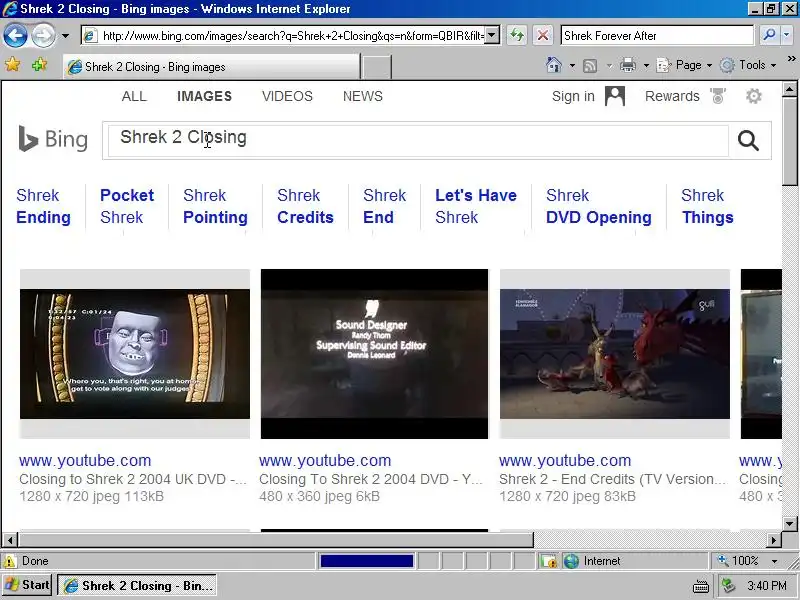800x600 pixels.
Task: Open Bing settings gear icon
Action: point(754,96)
